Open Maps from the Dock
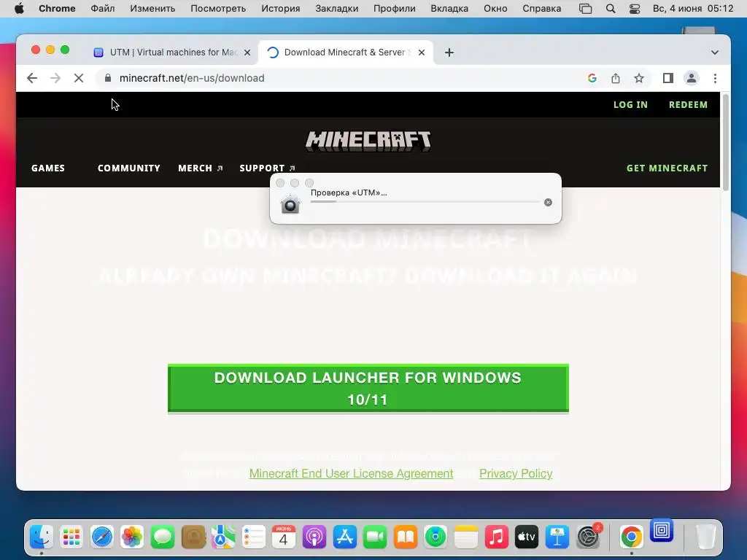The image size is (747, 560). [x=223, y=537]
